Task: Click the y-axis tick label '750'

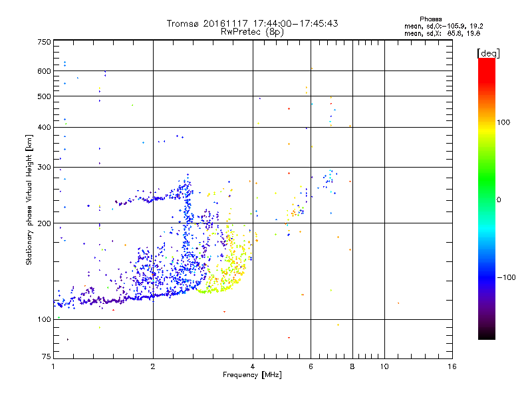Action: coord(44,42)
